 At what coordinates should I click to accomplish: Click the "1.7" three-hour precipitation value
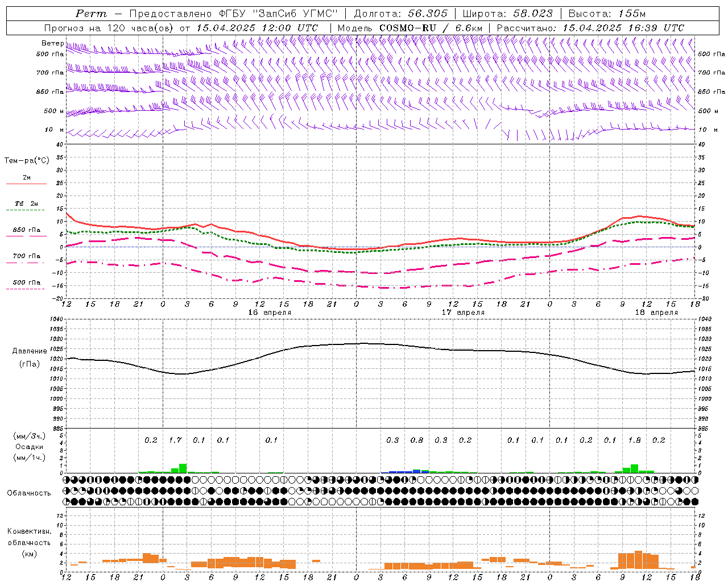pyautogui.click(x=175, y=440)
